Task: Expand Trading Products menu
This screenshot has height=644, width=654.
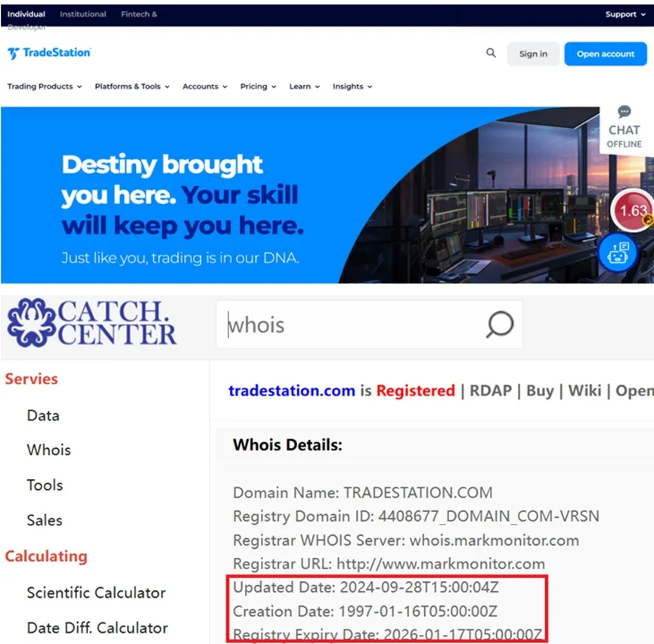Action: coord(44,86)
